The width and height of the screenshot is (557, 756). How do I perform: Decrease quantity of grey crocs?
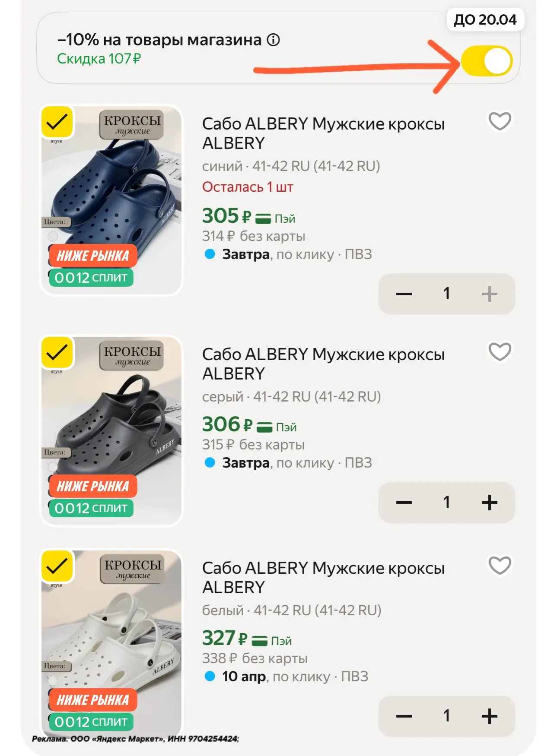pyautogui.click(x=404, y=503)
